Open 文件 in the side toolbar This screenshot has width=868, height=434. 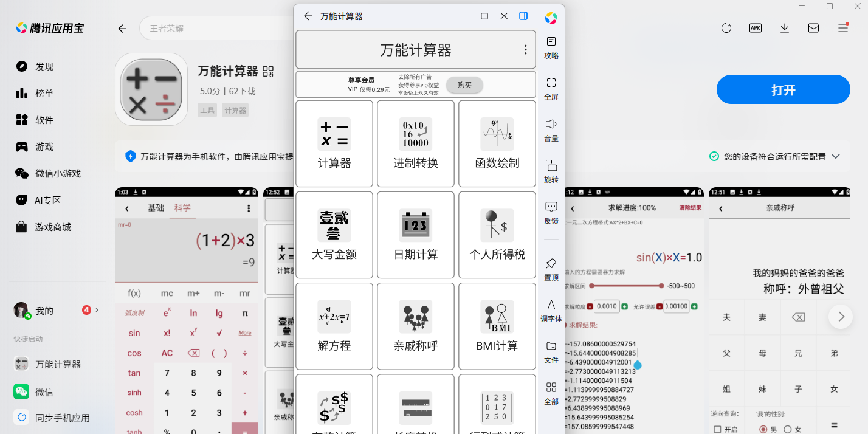coord(551,352)
